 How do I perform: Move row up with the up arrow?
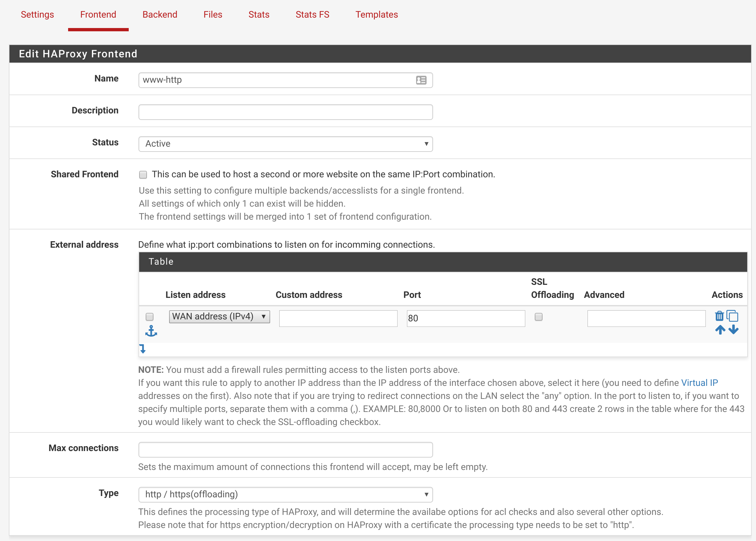coord(720,330)
